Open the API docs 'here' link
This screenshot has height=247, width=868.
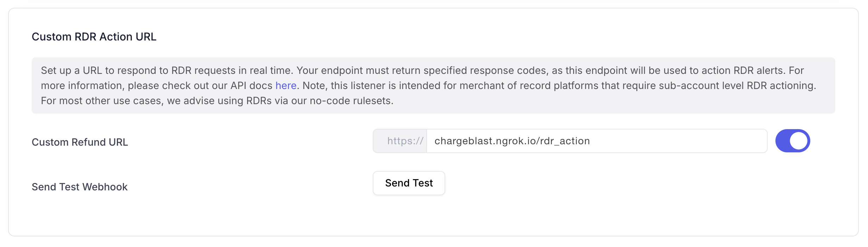click(286, 85)
